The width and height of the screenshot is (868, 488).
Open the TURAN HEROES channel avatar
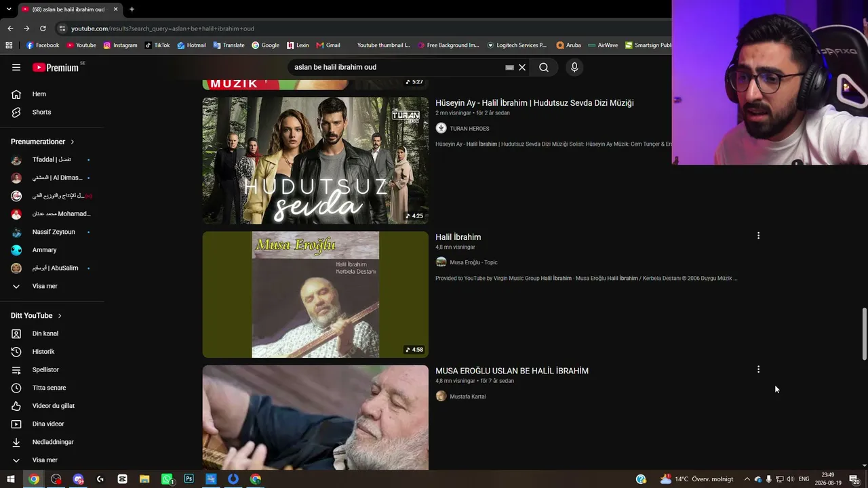point(441,128)
